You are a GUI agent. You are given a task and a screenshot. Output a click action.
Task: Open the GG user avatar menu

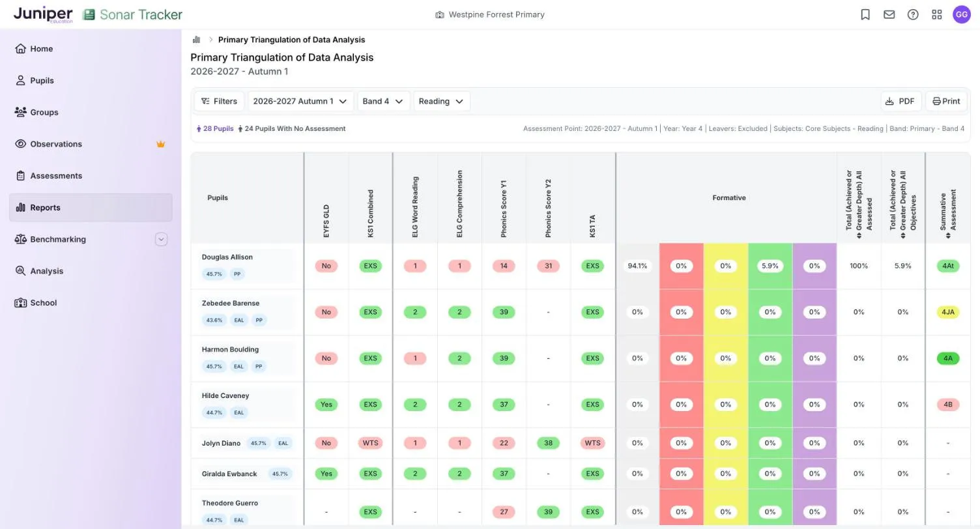click(962, 14)
